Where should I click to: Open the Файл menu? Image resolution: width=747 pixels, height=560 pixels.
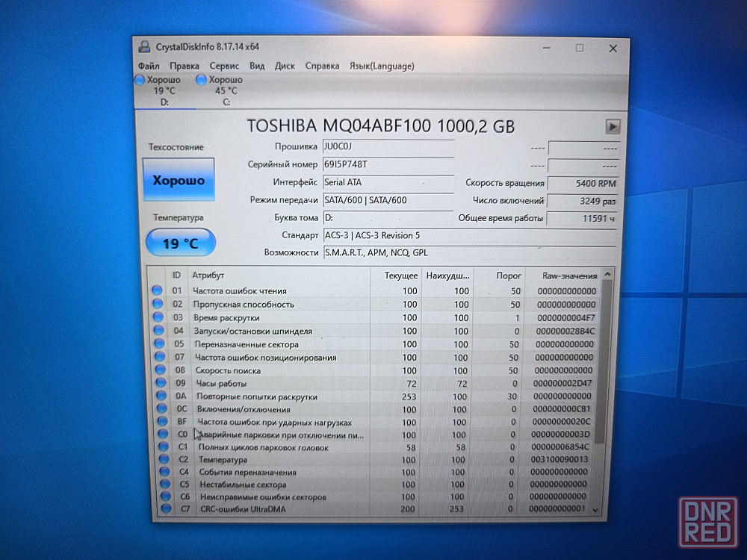(x=148, y=66)
